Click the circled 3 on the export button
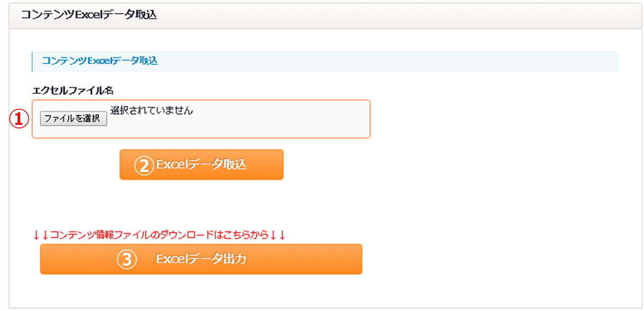Screen dimensions: 644x311 126,260
